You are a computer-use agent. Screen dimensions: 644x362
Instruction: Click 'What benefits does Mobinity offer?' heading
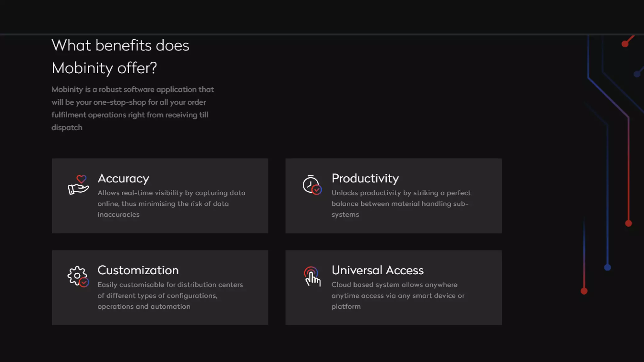[120, 57]
